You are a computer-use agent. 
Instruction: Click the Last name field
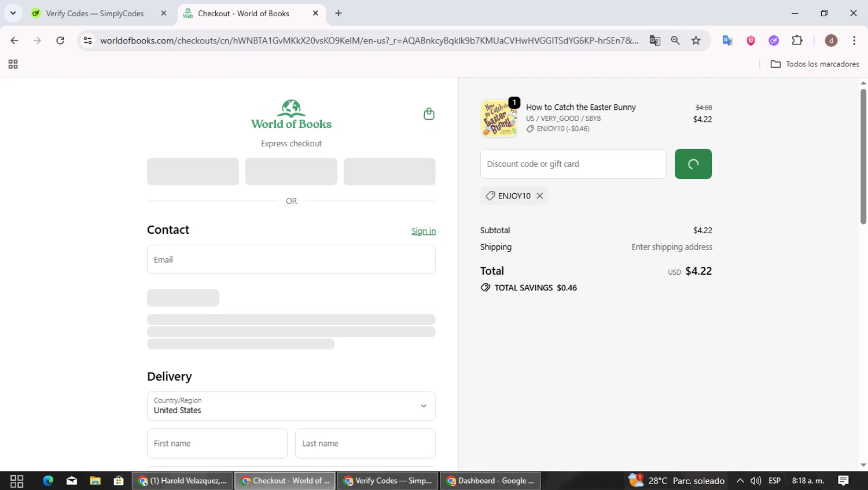[x=365, y=443]
